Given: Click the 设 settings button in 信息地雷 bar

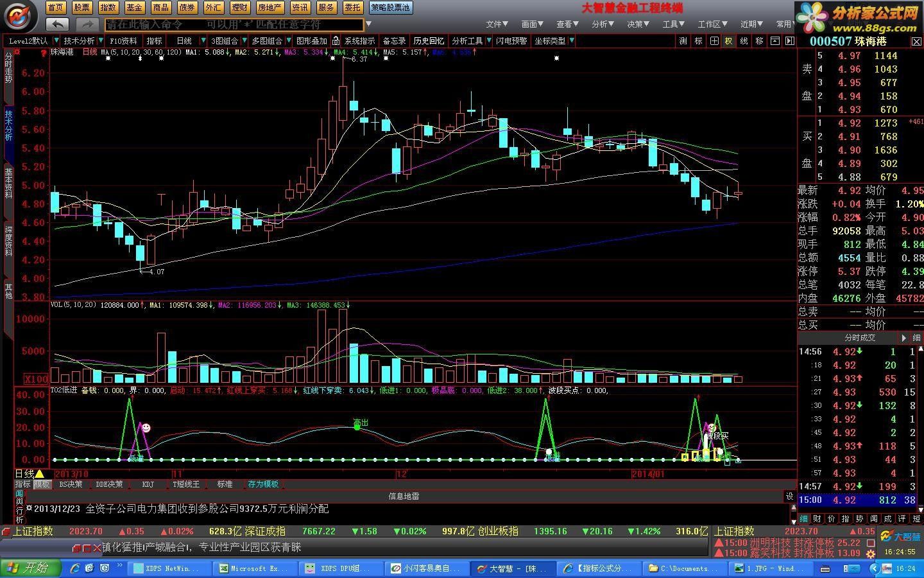Looking at the screenshot, I should tap(789, 496).
